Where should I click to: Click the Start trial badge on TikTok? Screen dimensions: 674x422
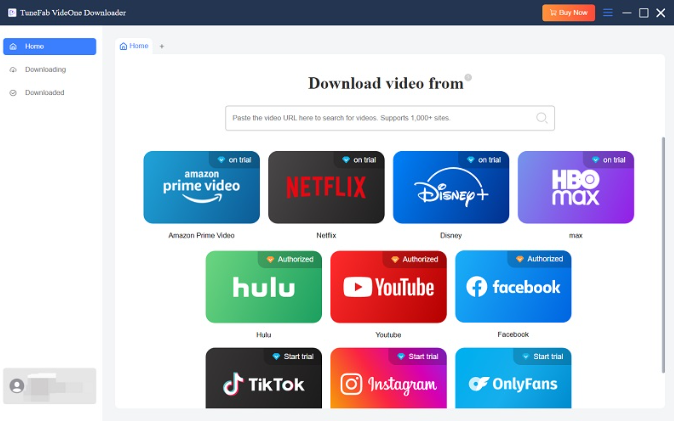[293, 356]
